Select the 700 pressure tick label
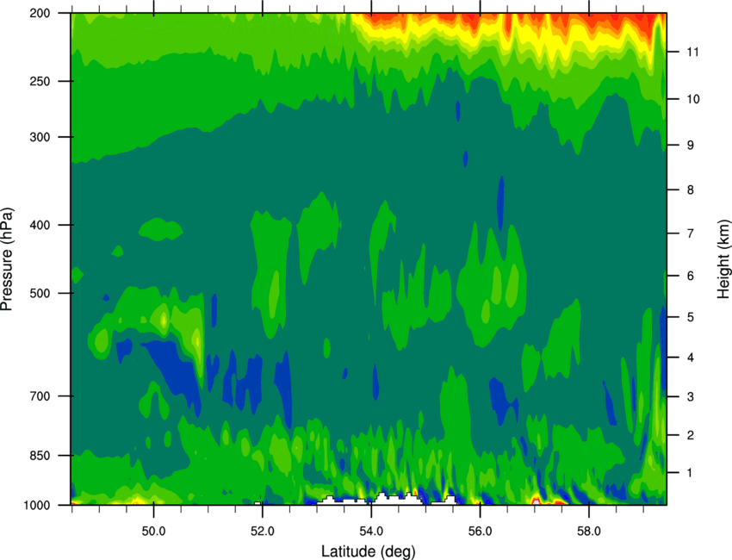Viewport: 732px width, 560px height. click(40, 396)
